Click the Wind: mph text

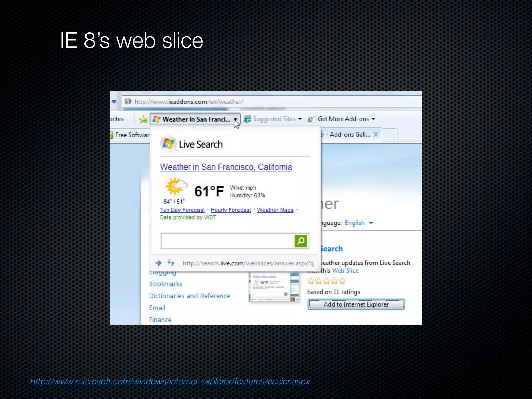click(x=243, y=188)
